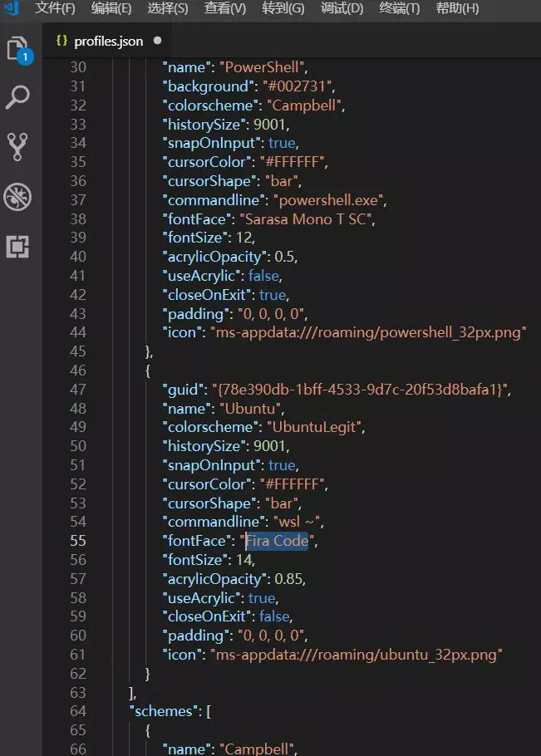Click the JSON braces icon on profiles.json tab
Viewport: 541px width, 756px height.
point(61,41)
